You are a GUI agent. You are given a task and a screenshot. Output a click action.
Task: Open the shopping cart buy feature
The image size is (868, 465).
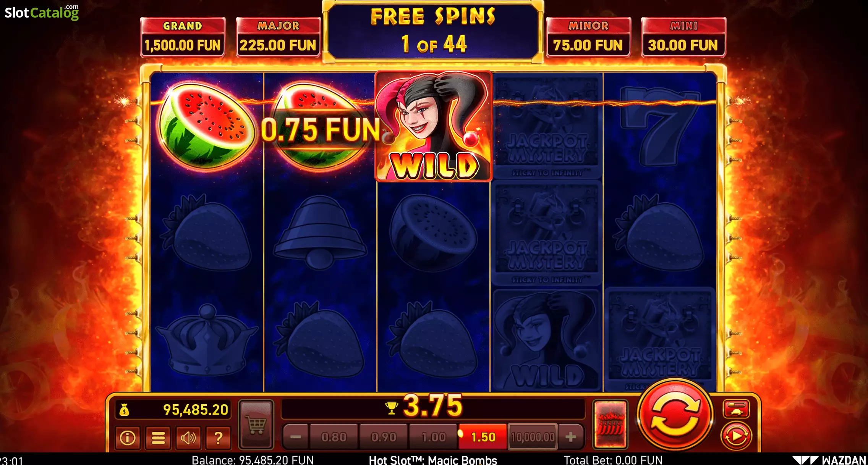pos(256,424)
